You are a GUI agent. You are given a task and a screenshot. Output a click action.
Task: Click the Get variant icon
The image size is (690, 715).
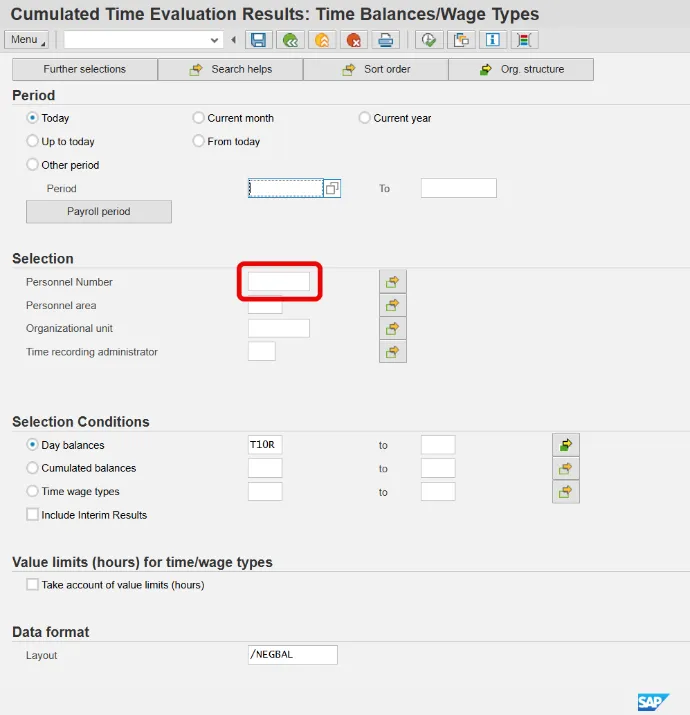click(x=461, y=40)
